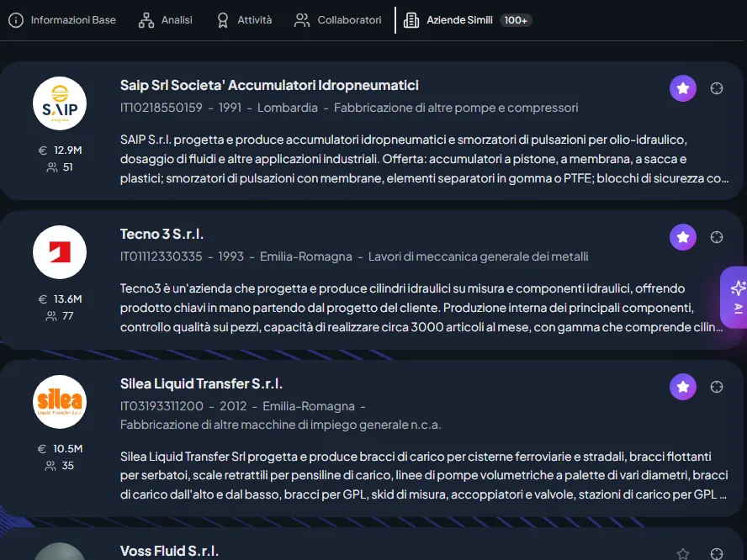Click the people icon beside Collaboratori
This screenshot has height=560, width=747.
point(302,20)
